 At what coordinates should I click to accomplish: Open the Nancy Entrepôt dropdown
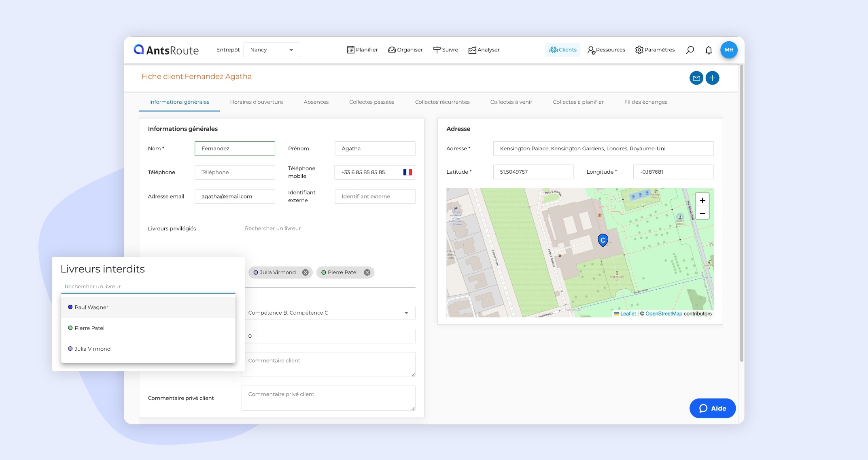(272, 50)
